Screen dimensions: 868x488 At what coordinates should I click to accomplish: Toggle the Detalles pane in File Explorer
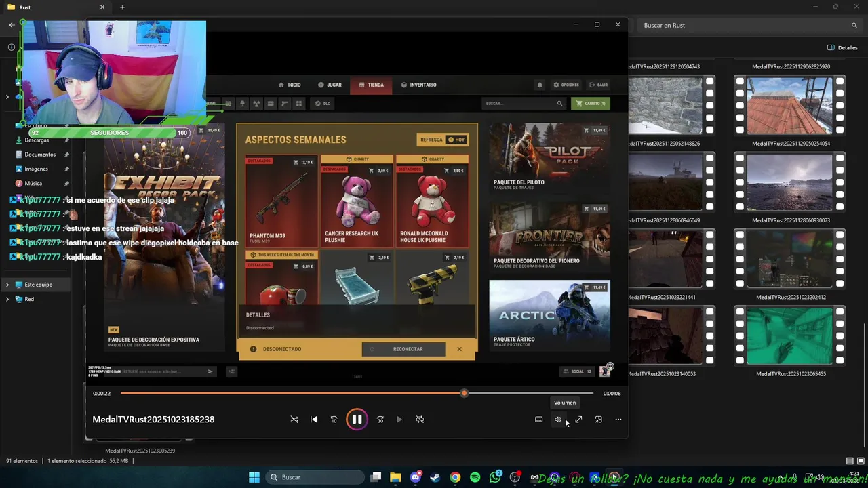842,48
